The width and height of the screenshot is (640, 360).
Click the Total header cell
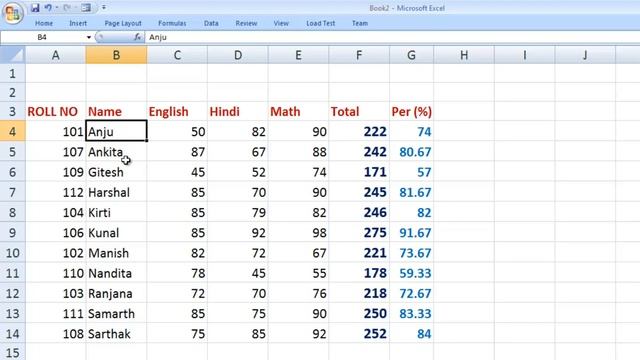coord(359,111)
